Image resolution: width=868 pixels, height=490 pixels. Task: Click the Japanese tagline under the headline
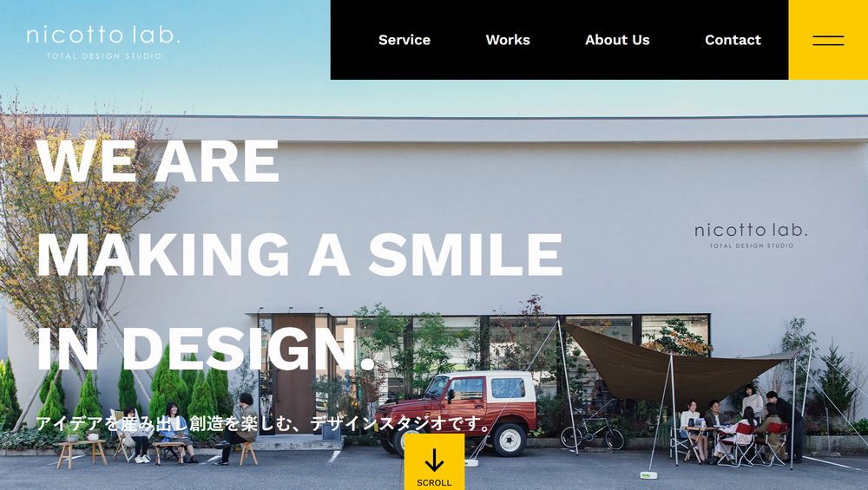(264, 423)
